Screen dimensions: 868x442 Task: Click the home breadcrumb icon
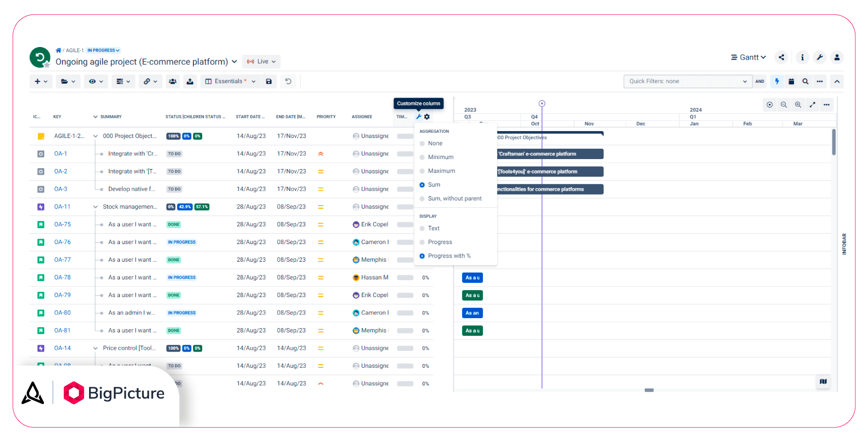(x=58, y=50)
